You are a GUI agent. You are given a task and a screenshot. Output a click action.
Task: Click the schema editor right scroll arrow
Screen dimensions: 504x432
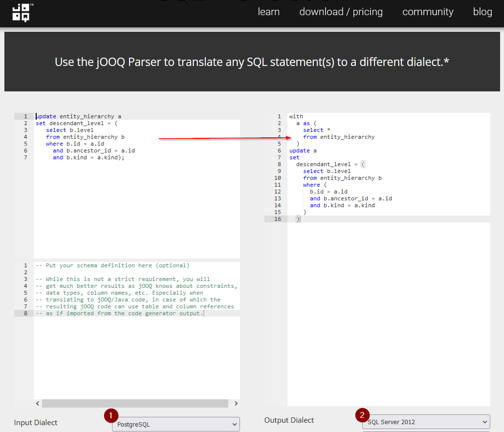tap(236, 403)
